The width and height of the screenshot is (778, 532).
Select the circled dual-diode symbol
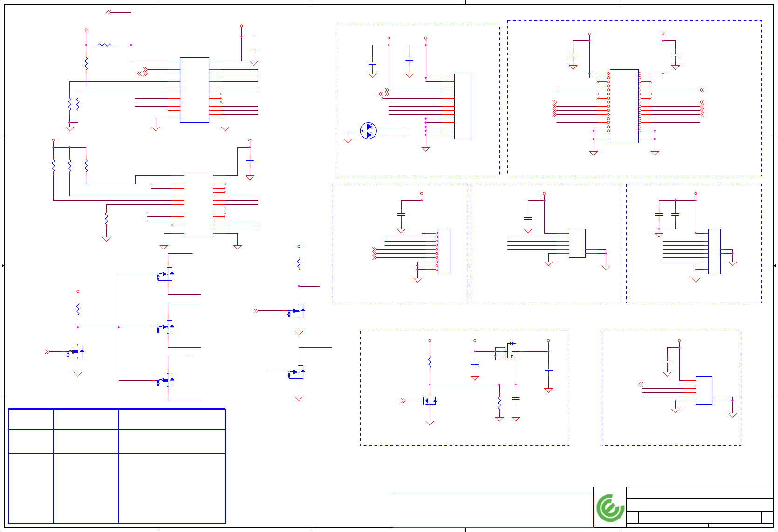[x=369, y=131]
